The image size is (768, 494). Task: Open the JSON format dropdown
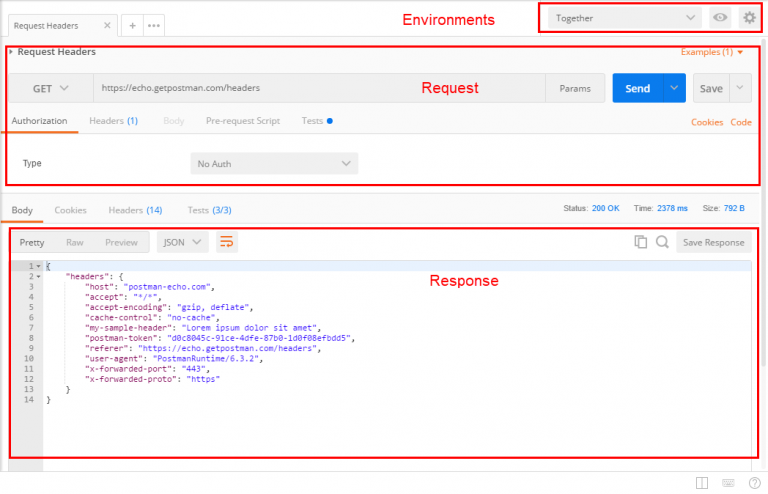pos(182,242)
